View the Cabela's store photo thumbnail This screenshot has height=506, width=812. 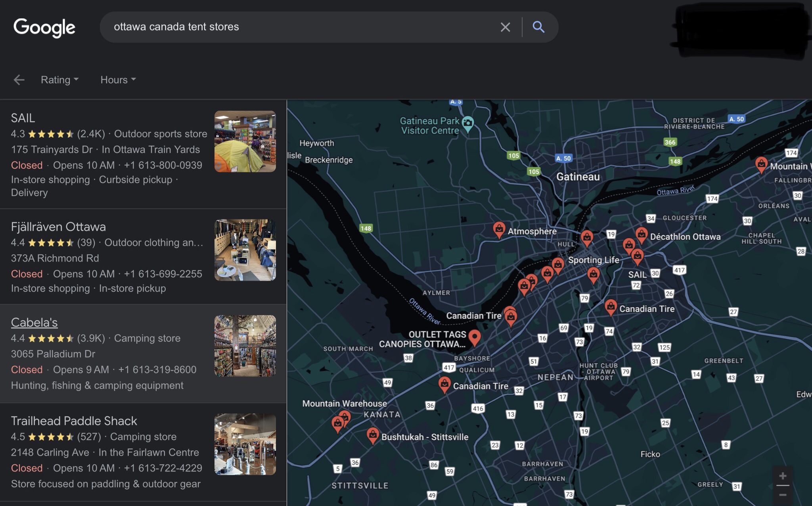[245, 346]
